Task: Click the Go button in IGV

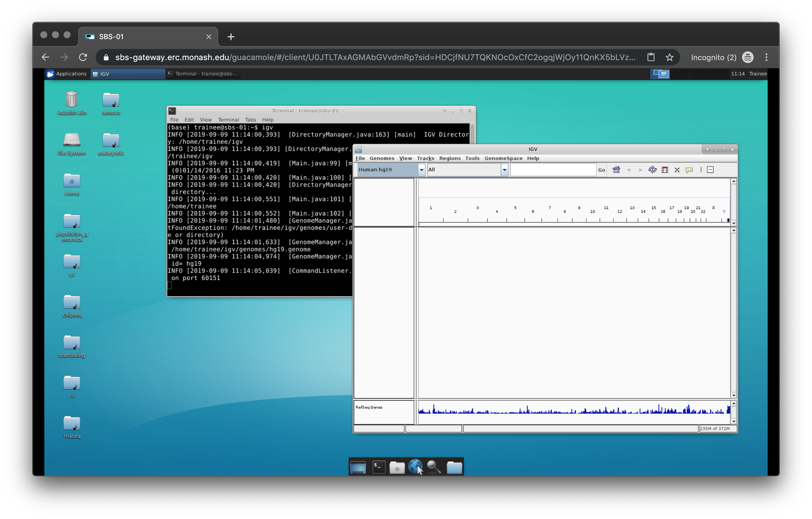Action: coord(602,170)
